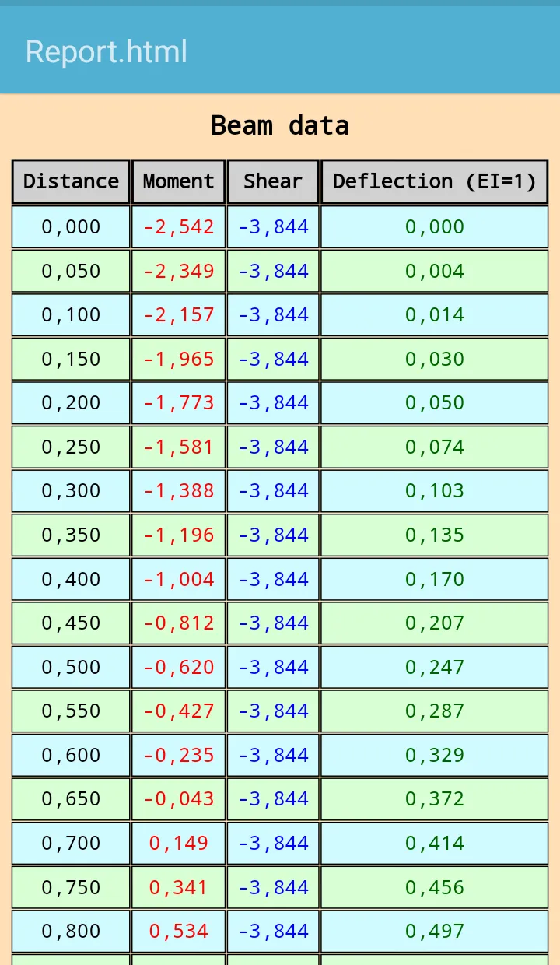Select moment value -0,043
This screenshot has width=560, height=965.
[178, 799]
